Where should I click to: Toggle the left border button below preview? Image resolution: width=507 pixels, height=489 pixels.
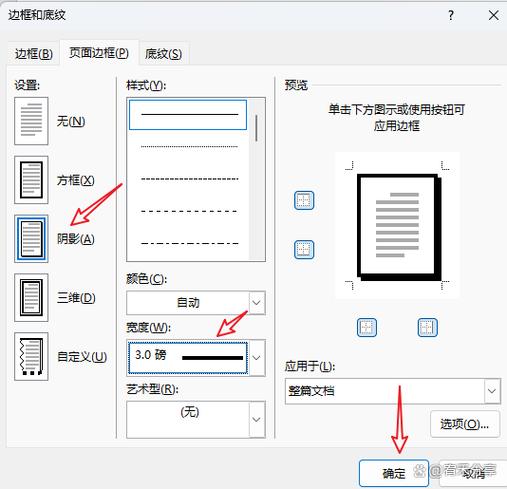(367, 327)
